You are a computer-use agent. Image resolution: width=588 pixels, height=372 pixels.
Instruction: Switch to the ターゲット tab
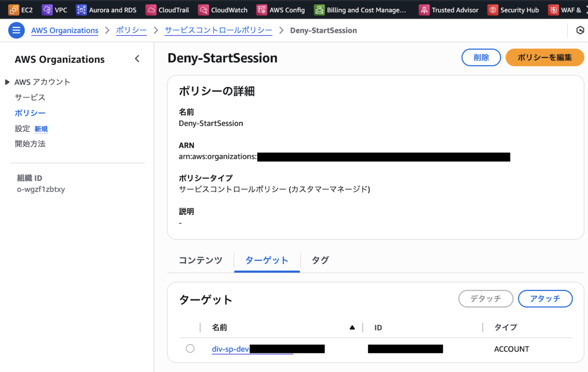(x=267, y=260)
